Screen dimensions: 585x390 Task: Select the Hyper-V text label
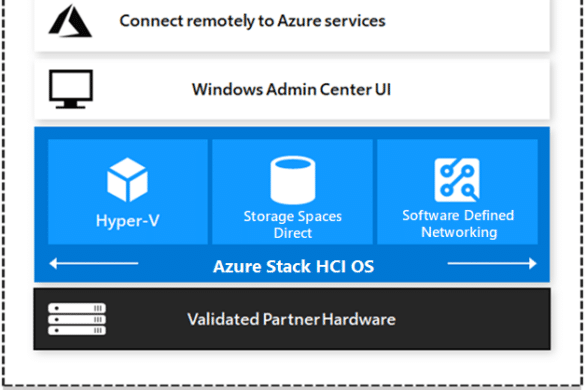128,221
